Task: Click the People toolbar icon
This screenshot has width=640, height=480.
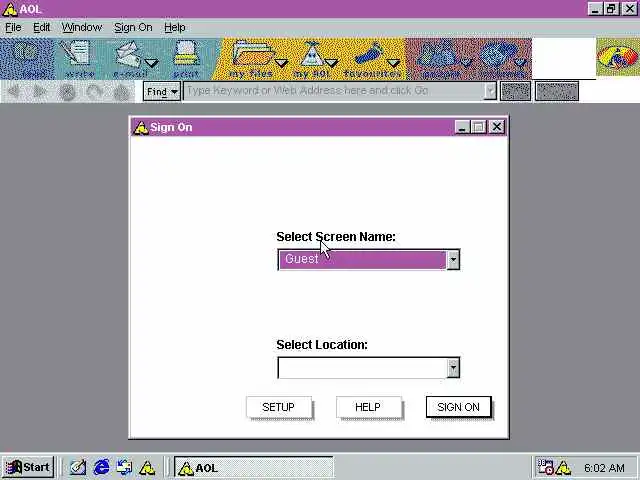Action: click(x=437, y=55)
